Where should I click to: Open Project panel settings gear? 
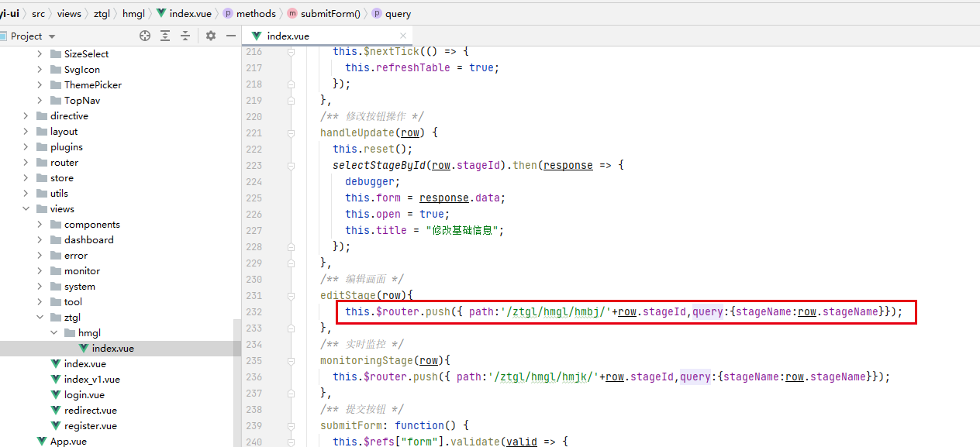(211, 36)
